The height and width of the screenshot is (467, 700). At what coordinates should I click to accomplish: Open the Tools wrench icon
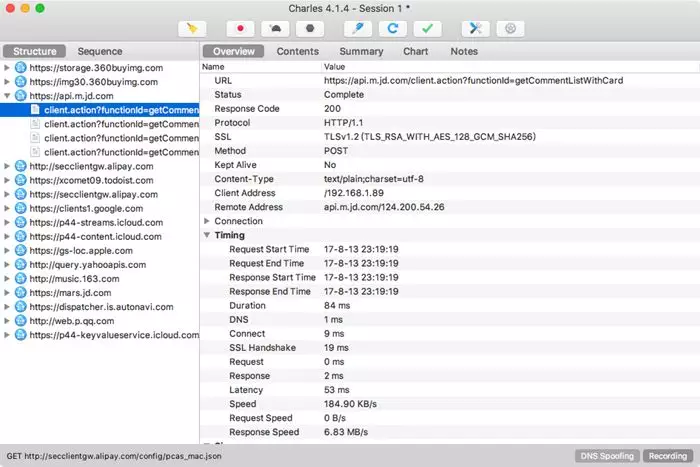pyautogui.click(x=475, y=29)
